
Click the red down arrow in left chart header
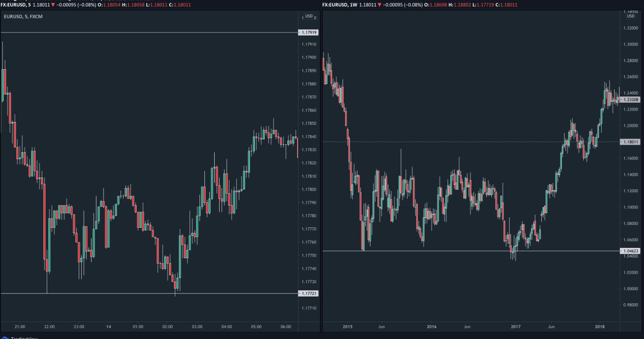point(53,5)
